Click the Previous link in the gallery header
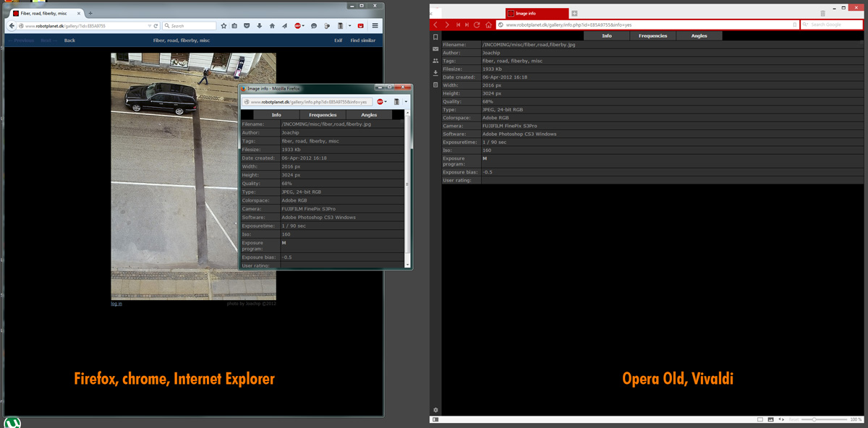The width and height of the screenshot is (868, 428). tap(22, 40)
